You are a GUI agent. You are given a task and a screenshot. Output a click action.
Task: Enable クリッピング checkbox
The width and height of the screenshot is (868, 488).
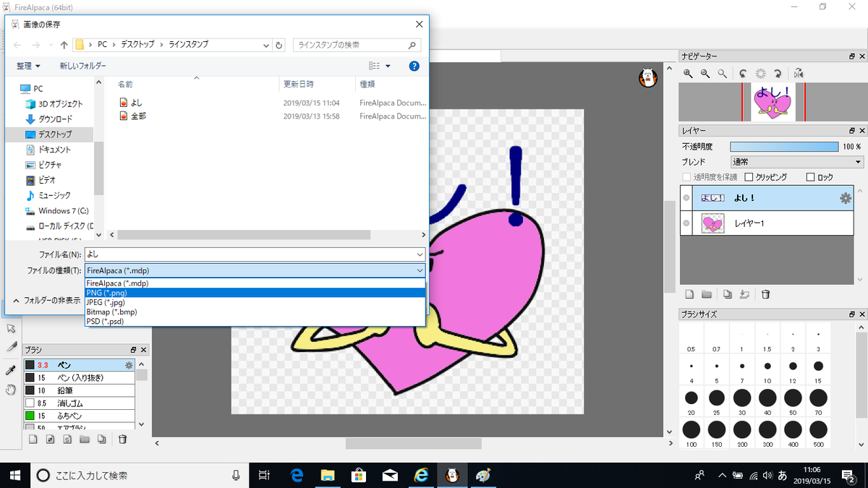click(x=749, y=177)
